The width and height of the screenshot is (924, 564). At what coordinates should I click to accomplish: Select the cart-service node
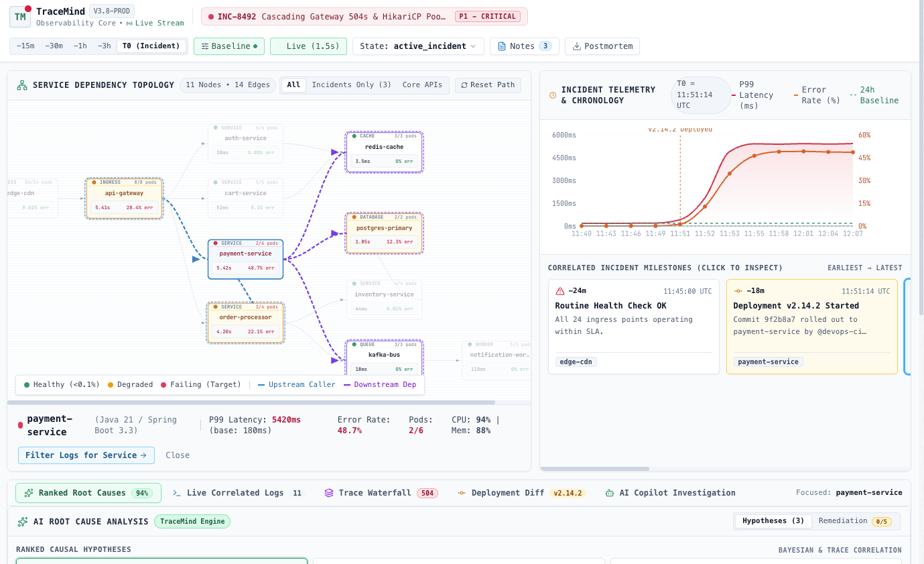tap(245, 198)
